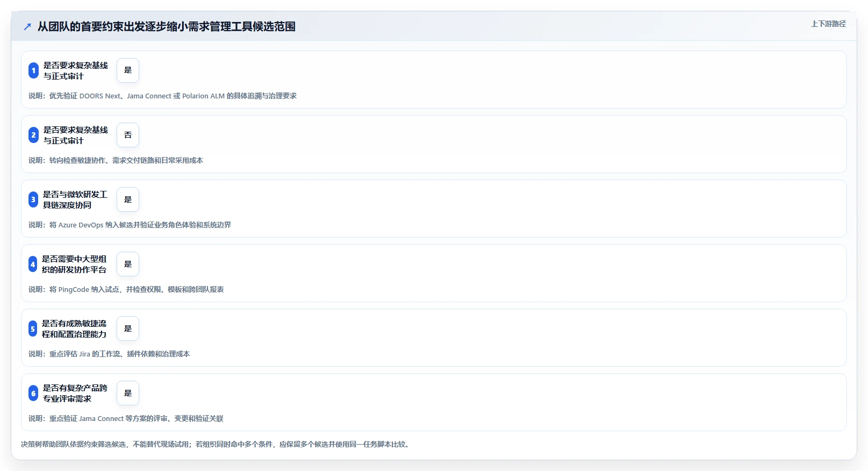The width and height of the screenshot is (868, 471).
Task: Click the question 是否有复杂产品跨专业评审需求
Action: (75, 393)
